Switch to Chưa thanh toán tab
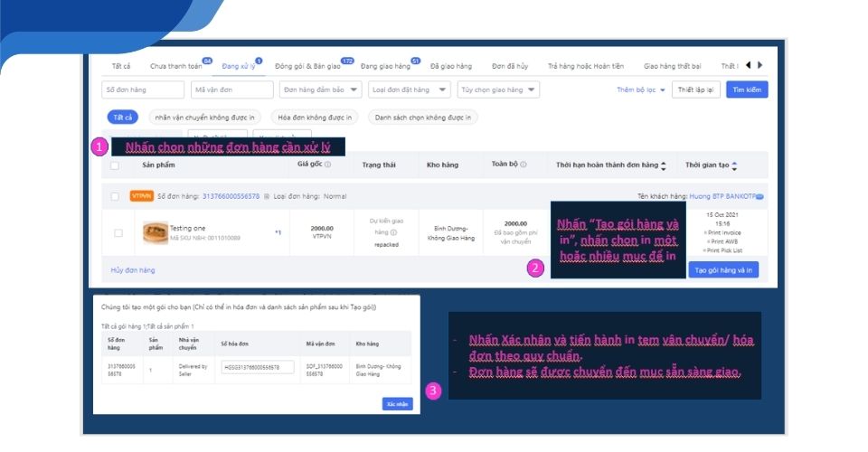868x452 pixels. click(x=176, y=66)
